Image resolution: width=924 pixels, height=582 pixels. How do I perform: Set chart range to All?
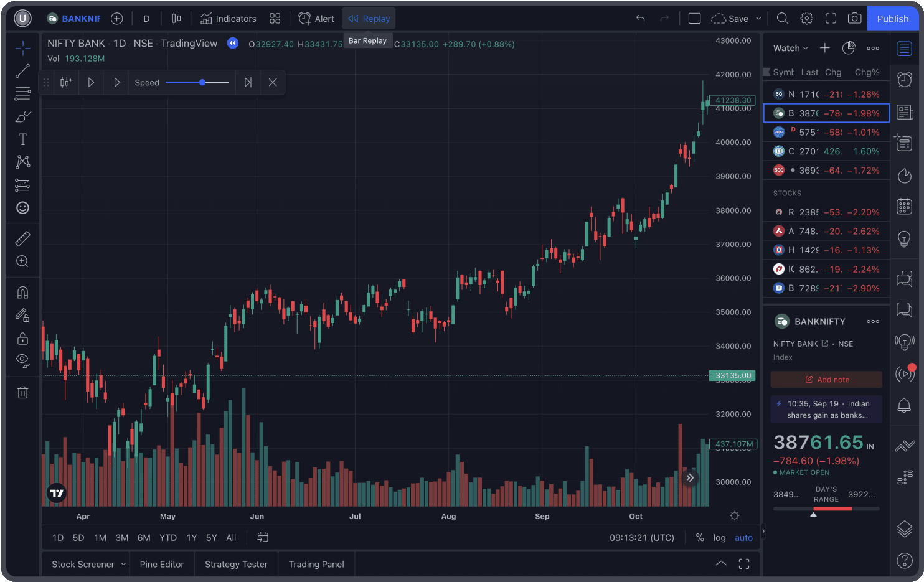231,538
